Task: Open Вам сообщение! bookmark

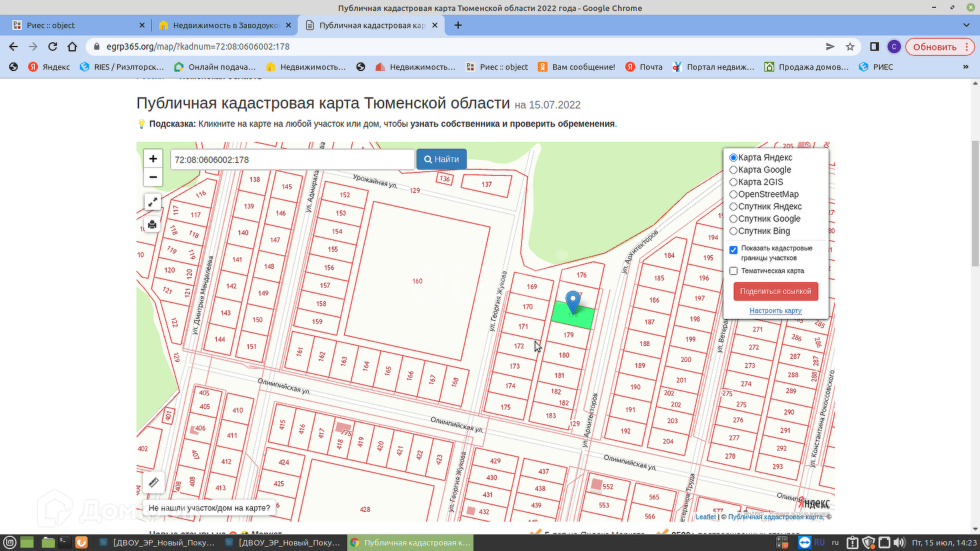Action: point(576,67)
